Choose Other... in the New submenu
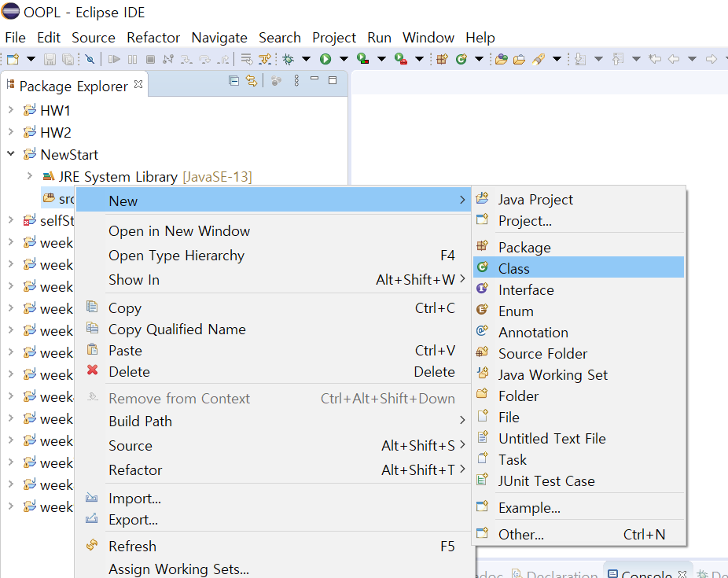The height and width of the screenshot is (578, 728). [579, 534]
